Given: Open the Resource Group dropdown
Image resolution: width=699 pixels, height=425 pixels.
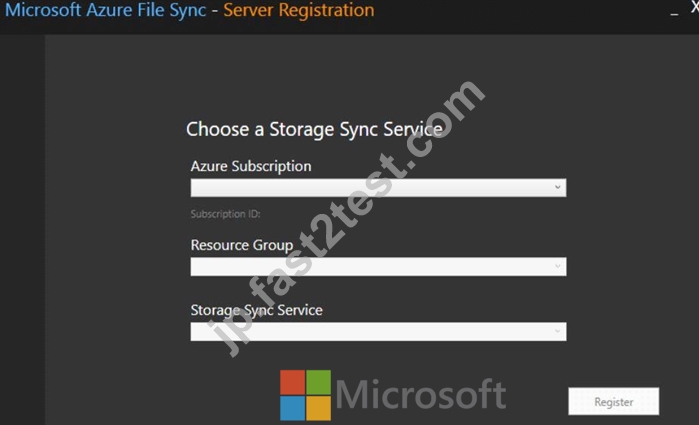Looking at the screenshot, I should click(378, 267).
